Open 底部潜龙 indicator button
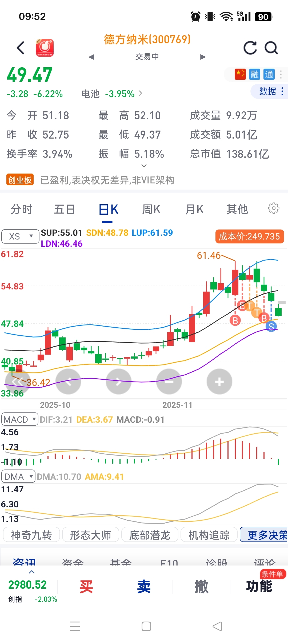This screenshot has width=288, height=644. [150, 534]
